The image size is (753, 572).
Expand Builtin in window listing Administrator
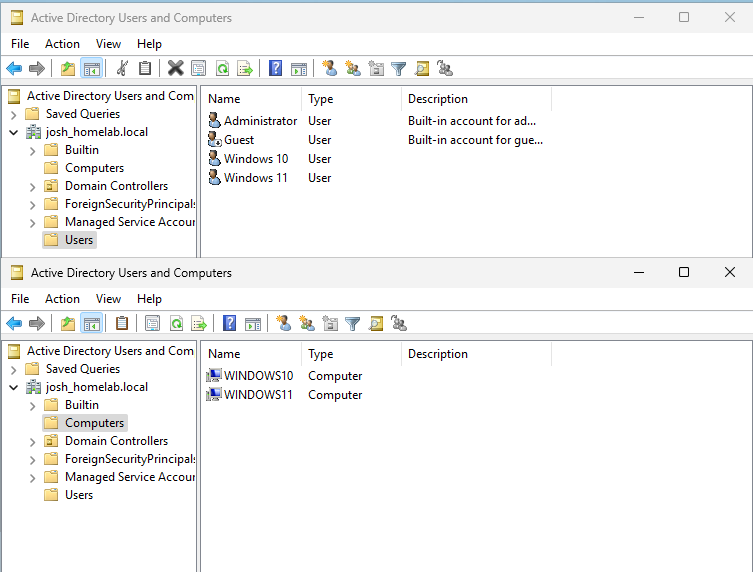pos(32,151)
